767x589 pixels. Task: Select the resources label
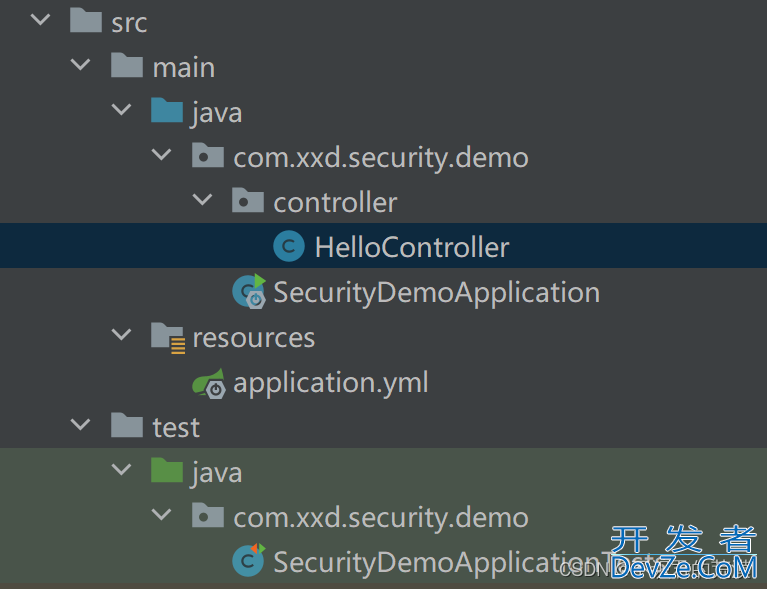pos(254,339)
